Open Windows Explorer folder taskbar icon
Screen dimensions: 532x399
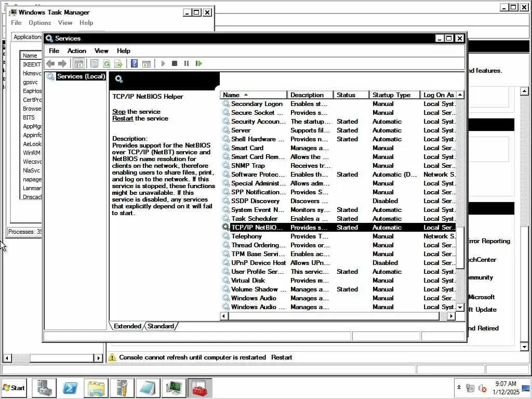(96, 388)
